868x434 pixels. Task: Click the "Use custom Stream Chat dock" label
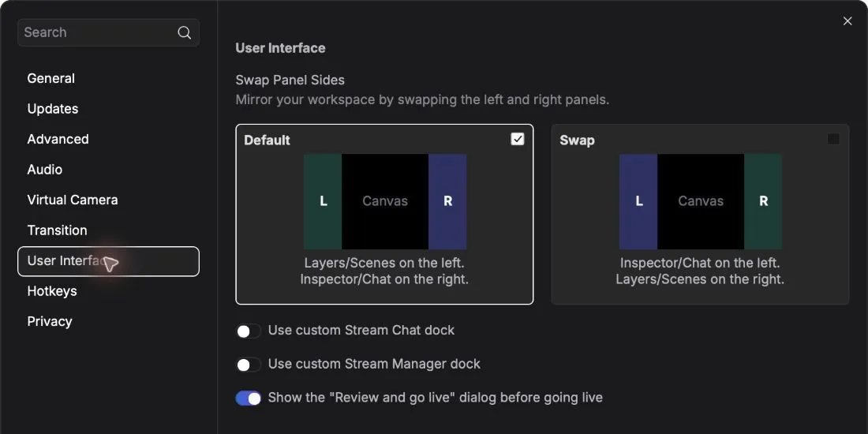pyautogui.click(x=361, y=331)
